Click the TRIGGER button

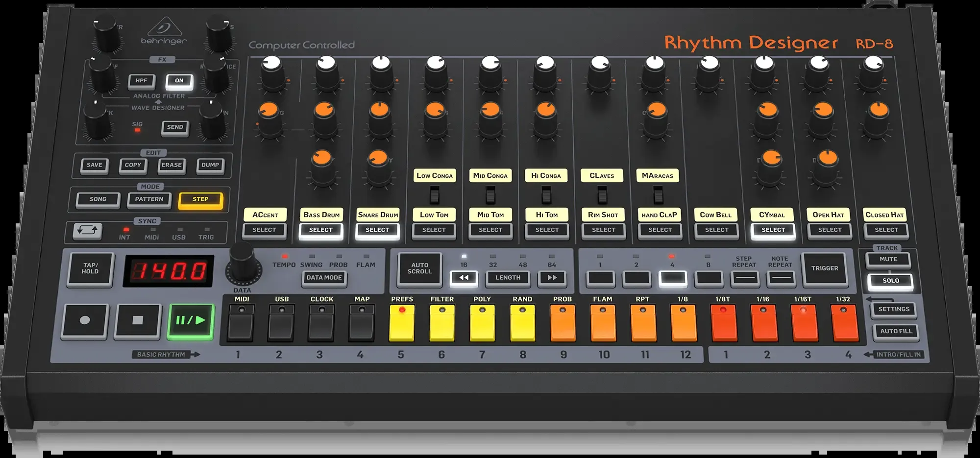pos(825,268)
